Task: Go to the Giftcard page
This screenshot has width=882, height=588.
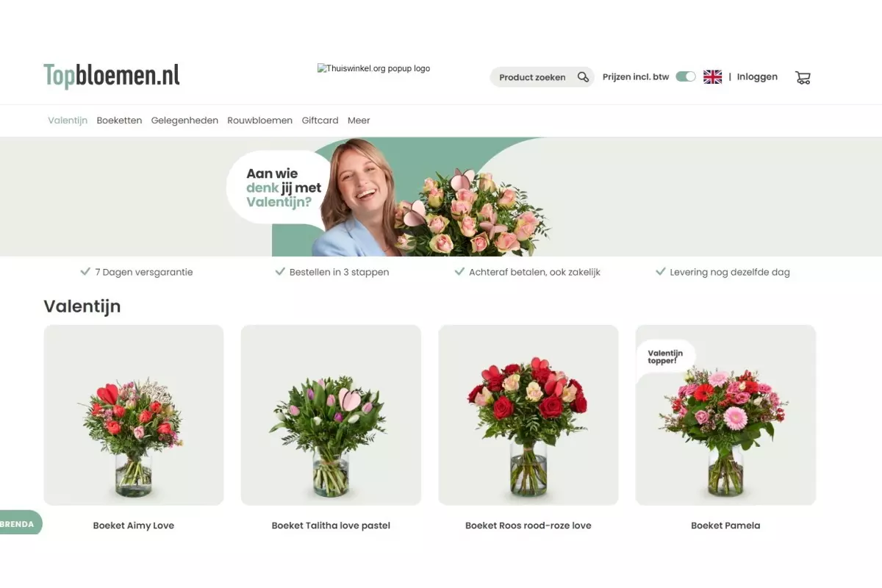Action: click(x=320, y=121)
